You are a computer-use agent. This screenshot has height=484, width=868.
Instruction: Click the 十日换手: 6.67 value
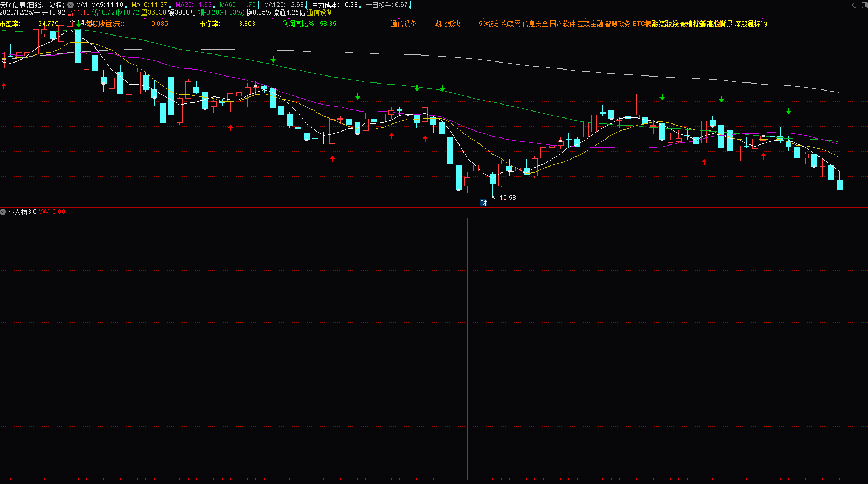tap(386, 5)
